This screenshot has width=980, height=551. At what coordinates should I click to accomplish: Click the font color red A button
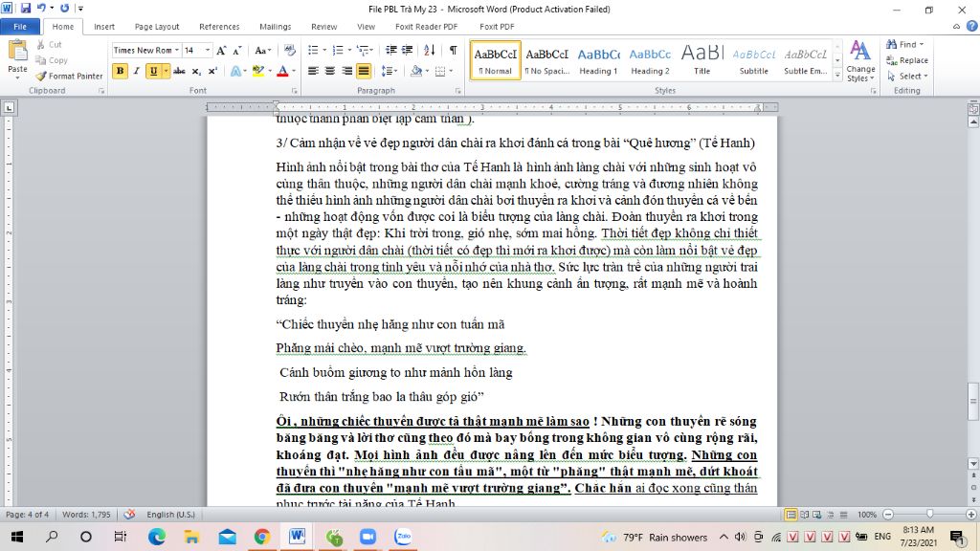[x=282, y=71]
